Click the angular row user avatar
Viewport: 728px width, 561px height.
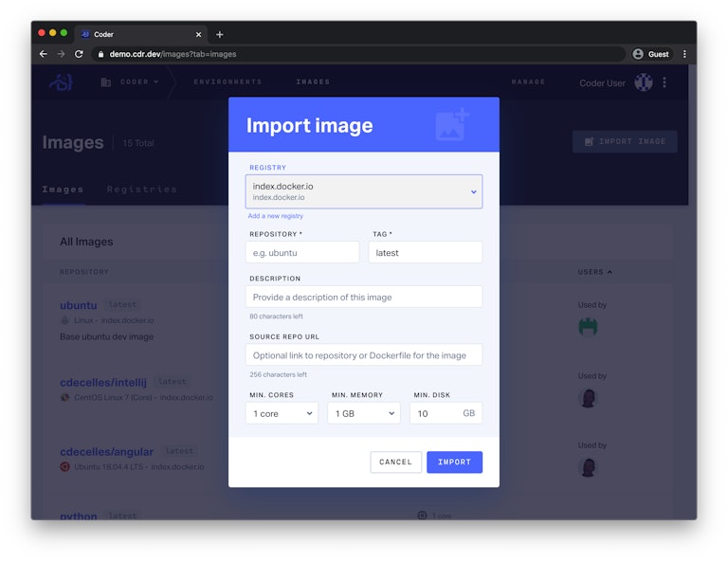(589, 468)
